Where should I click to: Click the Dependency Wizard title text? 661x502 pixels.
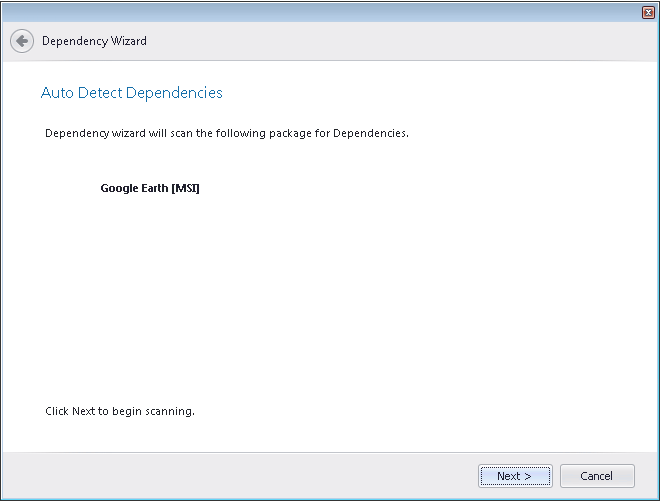(94, 41)
